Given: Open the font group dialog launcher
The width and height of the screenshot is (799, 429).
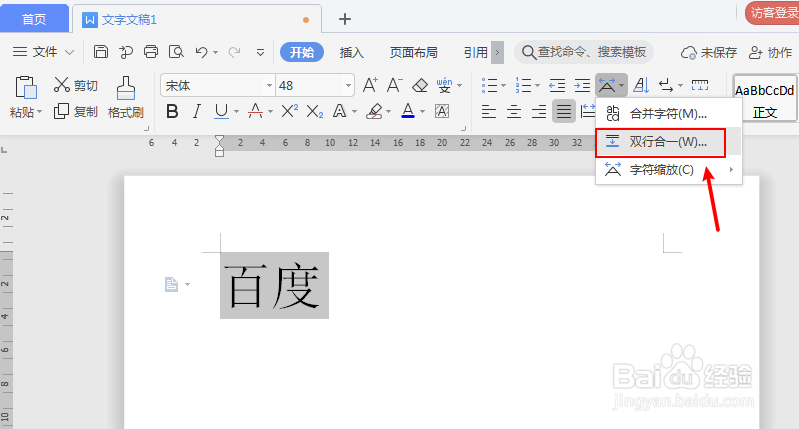Looking at the screenshot, I should (463, 128).
